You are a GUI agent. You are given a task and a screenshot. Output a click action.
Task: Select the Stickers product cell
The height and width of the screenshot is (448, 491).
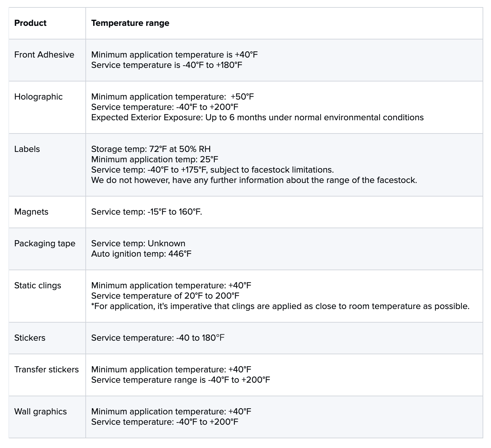(x=30, y=338)
